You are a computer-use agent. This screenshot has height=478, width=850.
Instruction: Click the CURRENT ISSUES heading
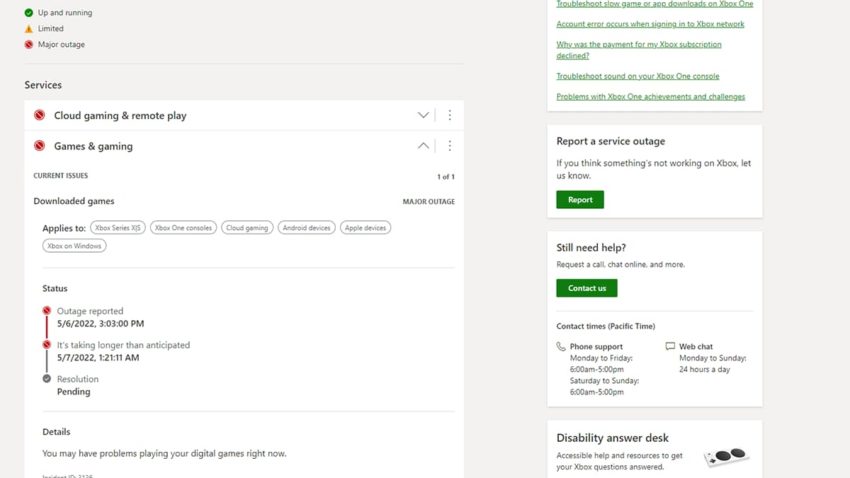tap(61, 176)
